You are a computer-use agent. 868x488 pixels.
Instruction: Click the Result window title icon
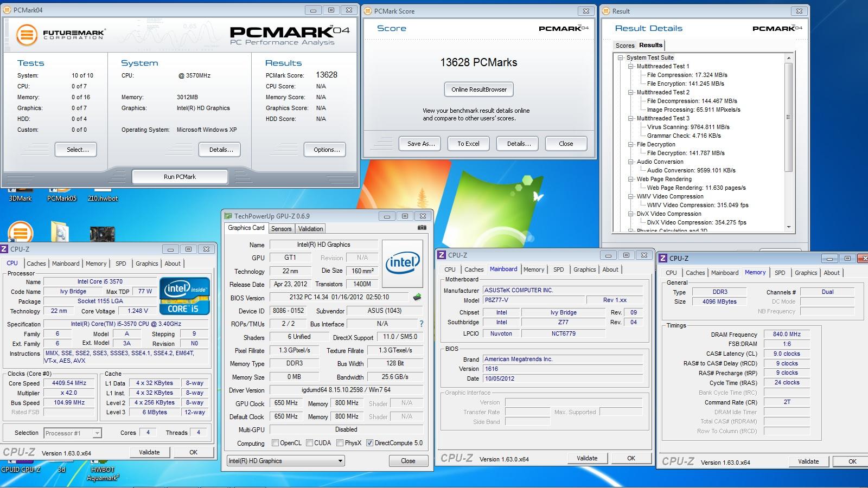point(606,11)
